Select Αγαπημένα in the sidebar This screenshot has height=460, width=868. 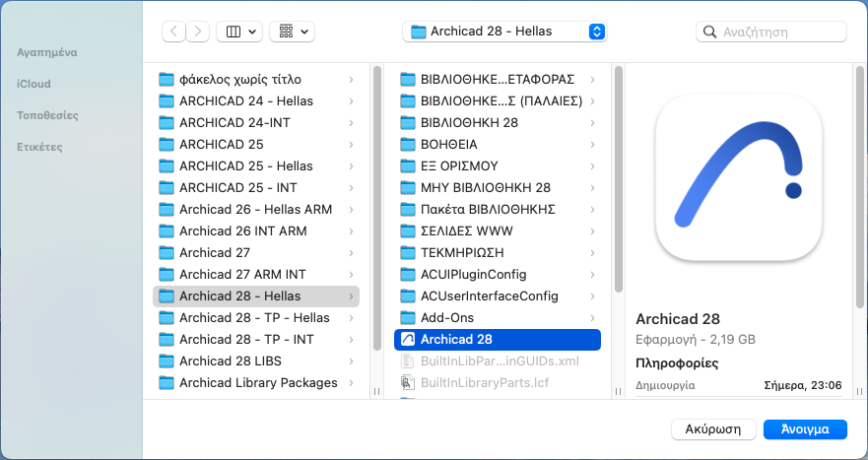[x=47, y=52]
